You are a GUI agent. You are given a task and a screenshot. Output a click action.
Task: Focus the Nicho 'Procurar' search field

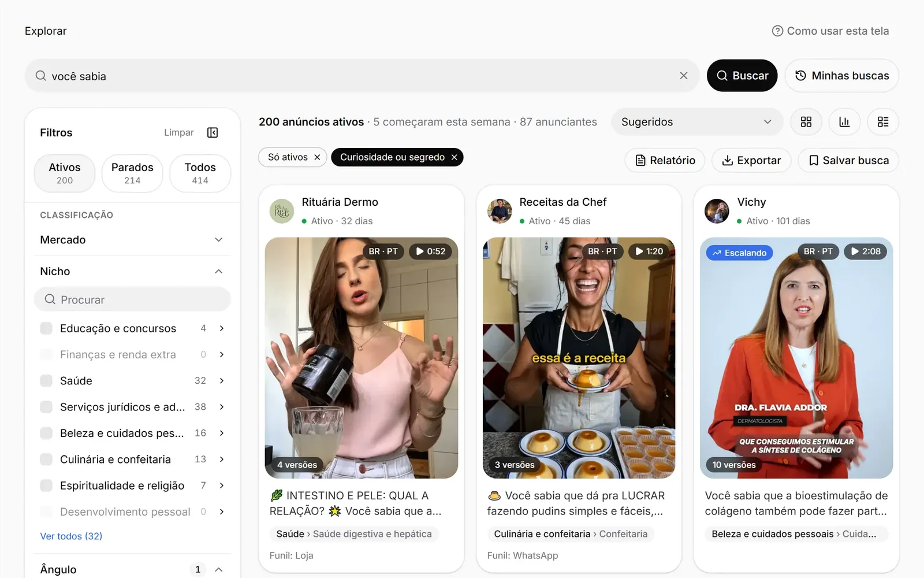[132, 299]
